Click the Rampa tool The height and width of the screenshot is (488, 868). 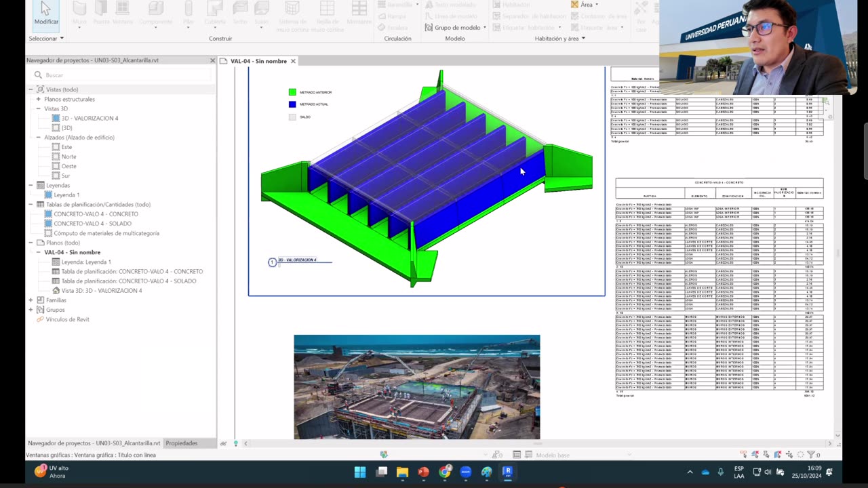tap(393, 16)
